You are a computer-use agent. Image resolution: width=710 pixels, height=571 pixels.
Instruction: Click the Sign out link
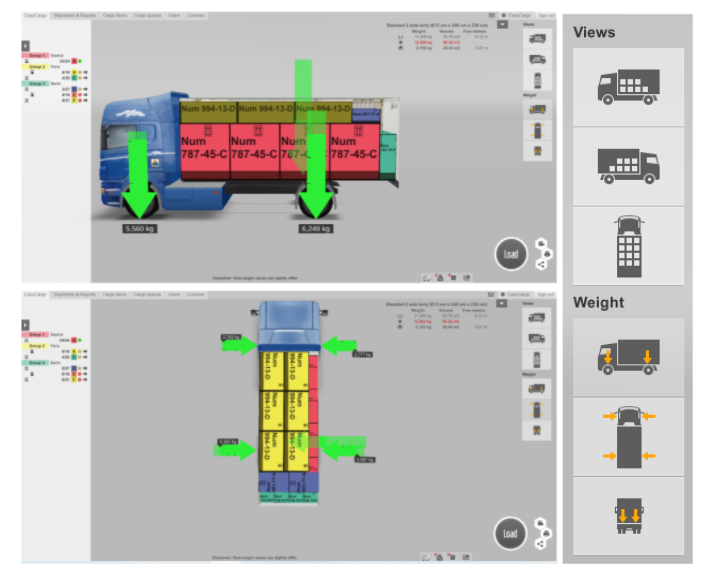click(545, 16)
